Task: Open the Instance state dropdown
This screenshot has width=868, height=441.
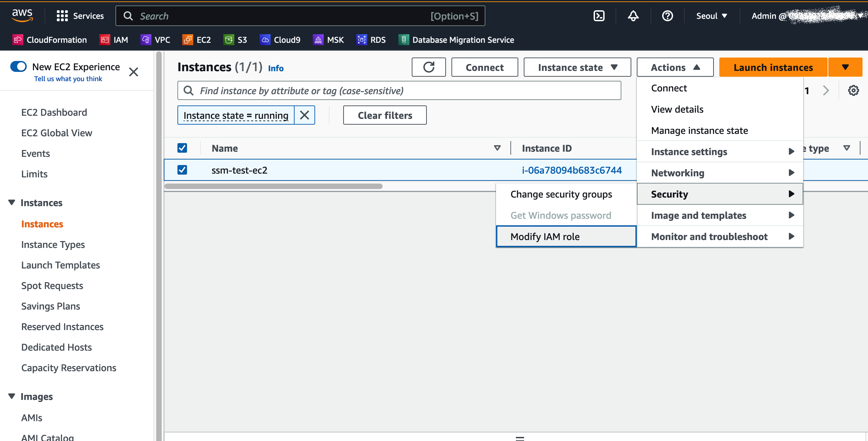Action: click(x=577, y=67)
